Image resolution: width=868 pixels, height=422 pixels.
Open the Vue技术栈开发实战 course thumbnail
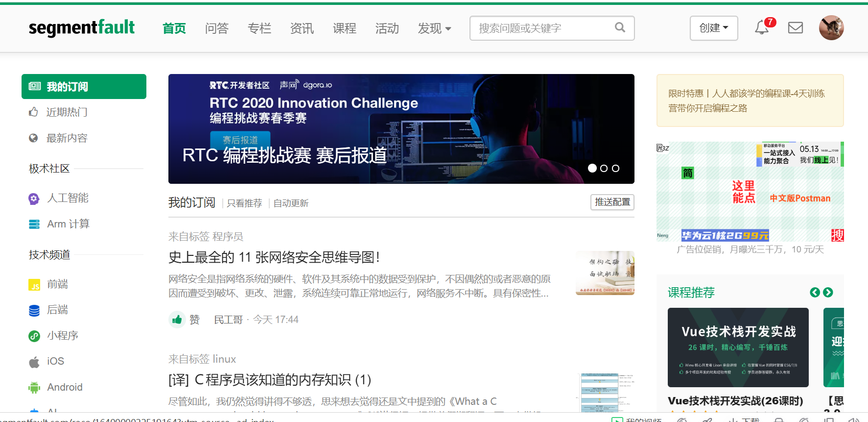pyautogui.click(x=738, y=348)
